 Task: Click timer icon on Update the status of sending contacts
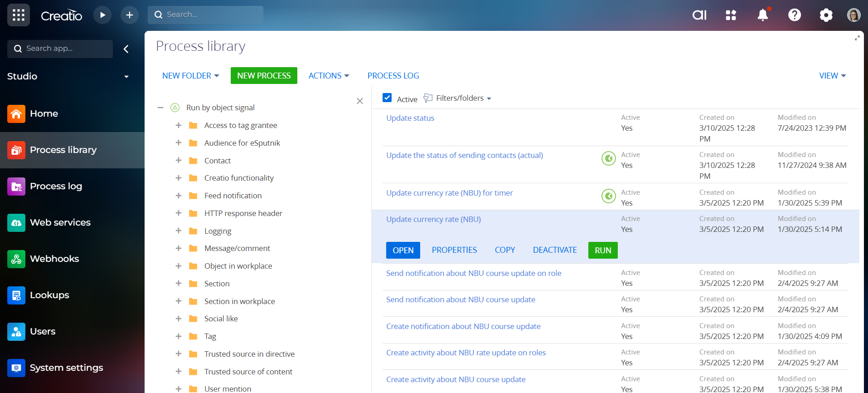[609, 158]
